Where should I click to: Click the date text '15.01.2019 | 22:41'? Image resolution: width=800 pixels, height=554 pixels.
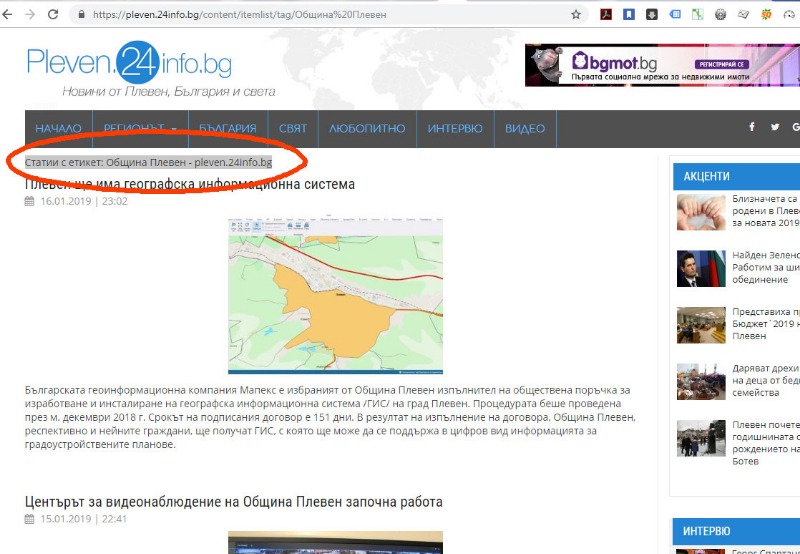coord(84,519)
